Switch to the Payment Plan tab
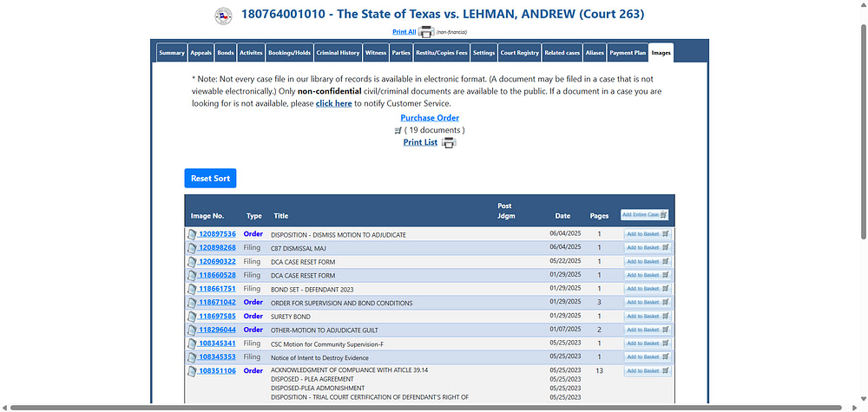Image resolution: width=868 pixels, height=412 pixels. coord(628,53)
